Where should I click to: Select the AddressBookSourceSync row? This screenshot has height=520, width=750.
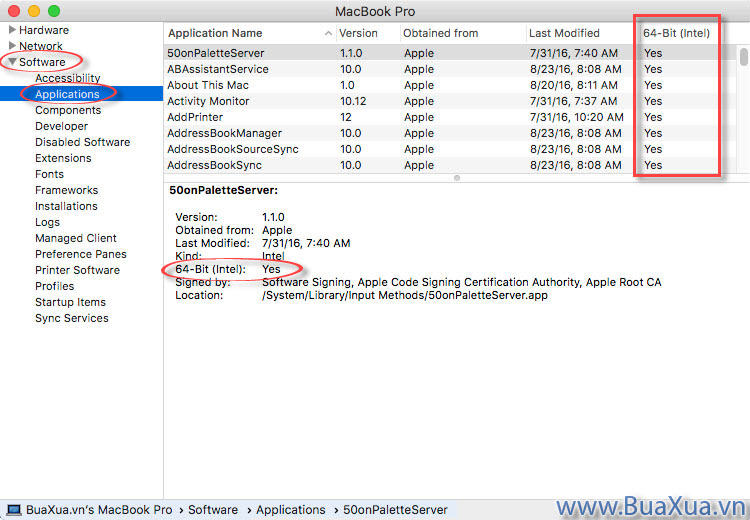[x=450, y=149]
